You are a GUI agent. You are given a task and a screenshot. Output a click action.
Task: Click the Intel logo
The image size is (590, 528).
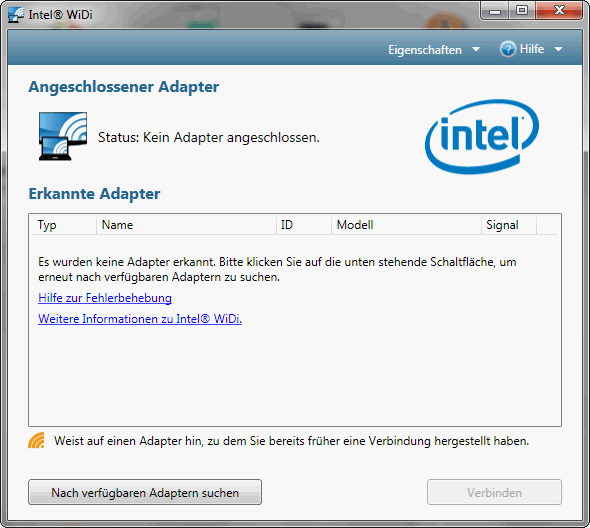pos(482,136)
